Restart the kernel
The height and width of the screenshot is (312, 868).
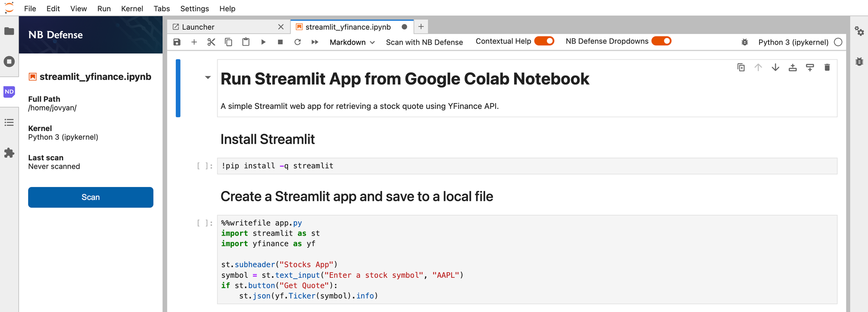pos(298,42)
